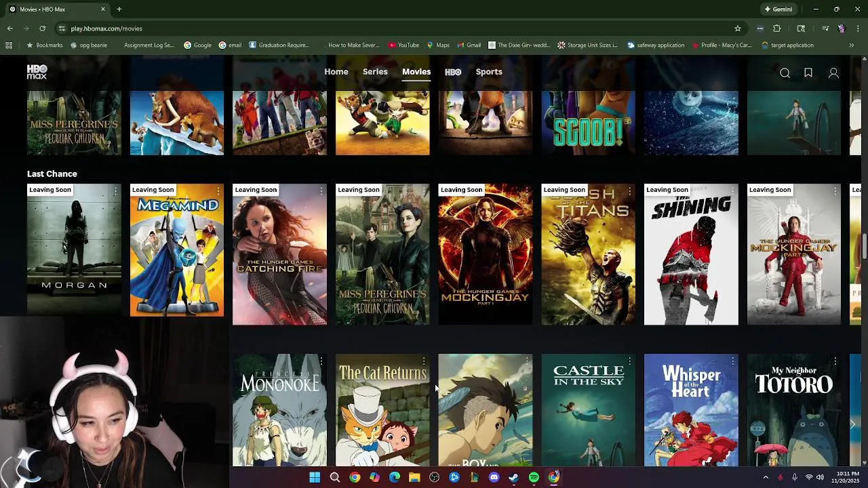Screen dimensions: 868x488
Task: Open OBS Studio from the taskbar
Action: 435,478
